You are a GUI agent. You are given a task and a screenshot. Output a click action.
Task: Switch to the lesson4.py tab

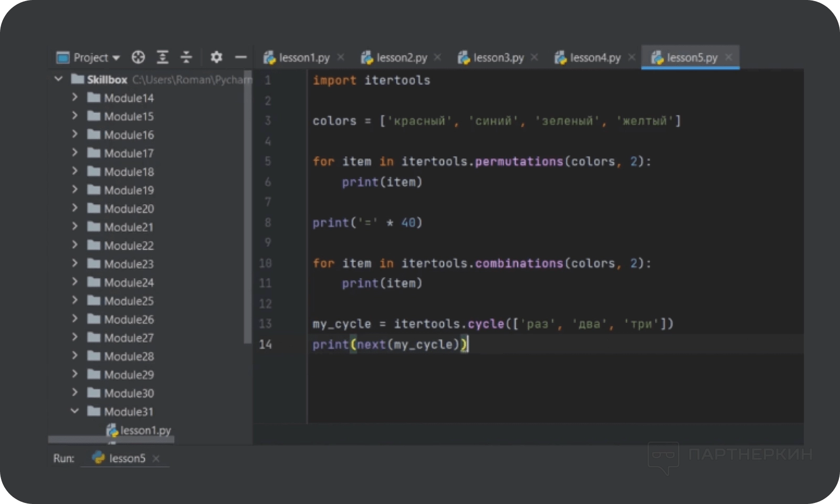[x=595, y=57]
